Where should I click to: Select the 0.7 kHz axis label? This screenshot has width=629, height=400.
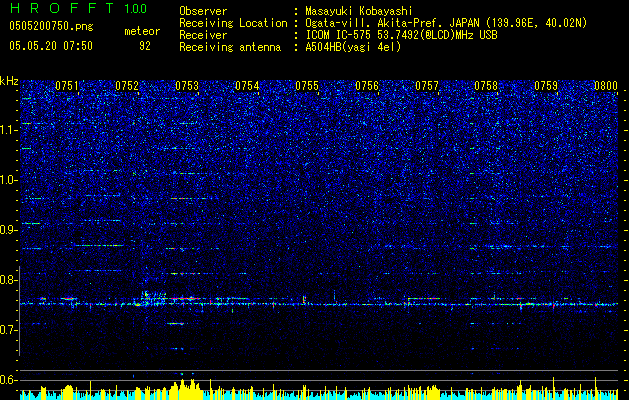click(x=8, y=330)
